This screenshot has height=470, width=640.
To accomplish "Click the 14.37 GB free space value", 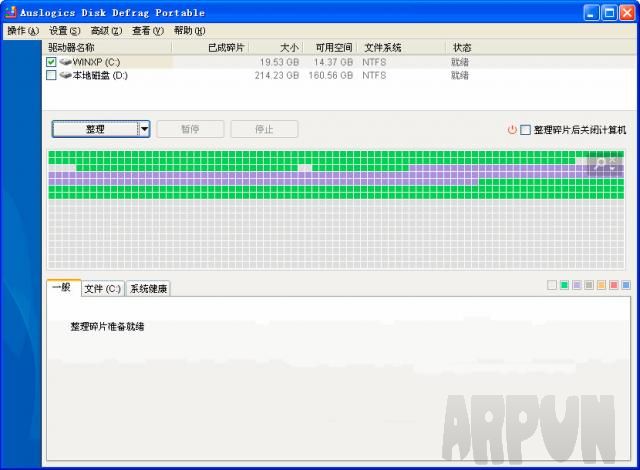I will [x=333, y=62].
